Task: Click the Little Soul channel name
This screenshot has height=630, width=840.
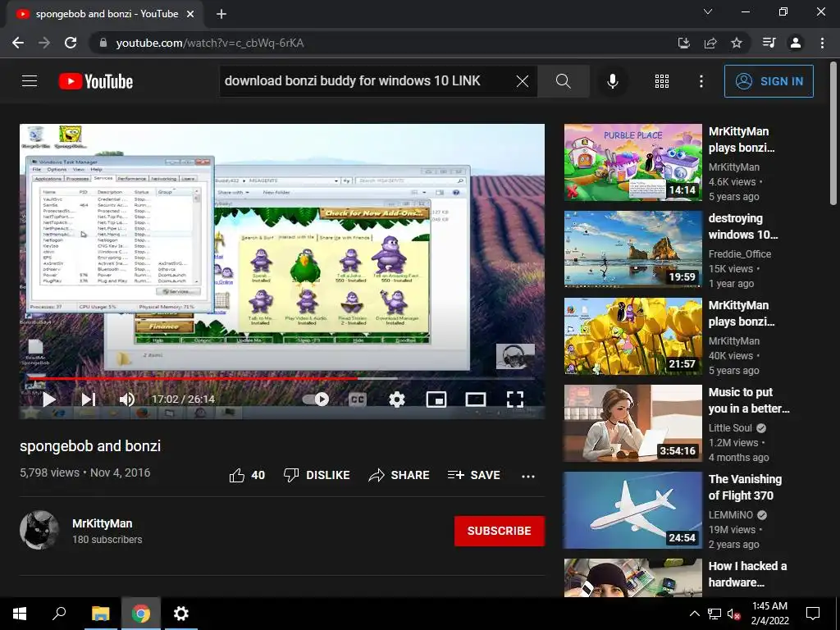Action: pyautogui.click(x=730, y=428)
